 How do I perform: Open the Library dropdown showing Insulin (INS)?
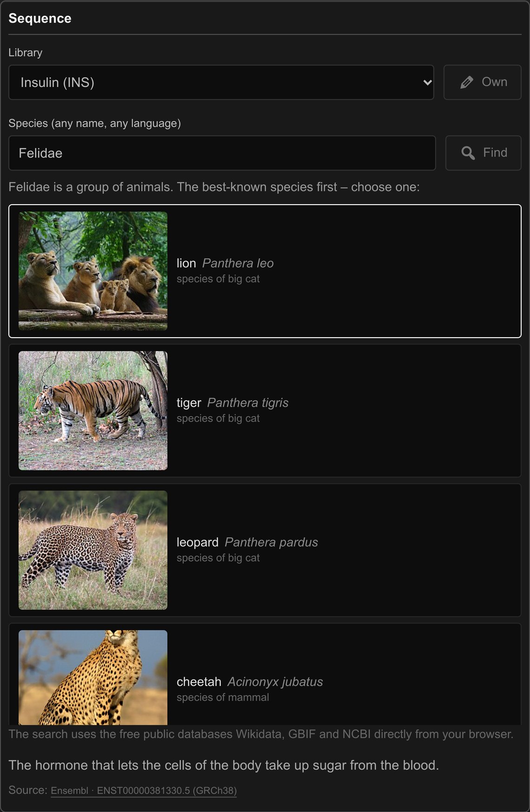tap(221, 82)
